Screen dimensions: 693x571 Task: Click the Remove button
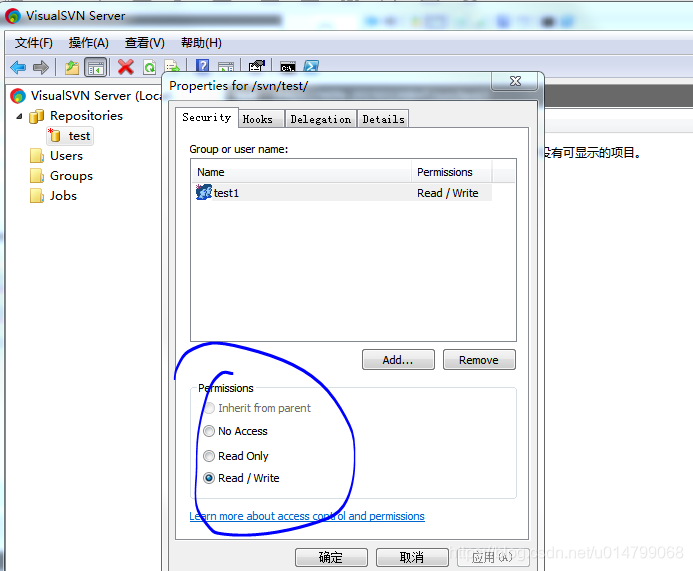(479, 360)
